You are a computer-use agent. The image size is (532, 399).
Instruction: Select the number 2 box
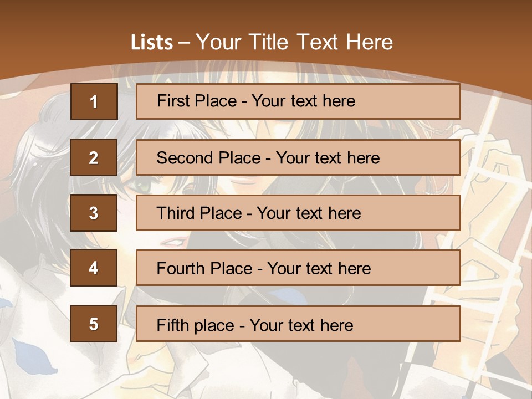click(x=94, y=157)
